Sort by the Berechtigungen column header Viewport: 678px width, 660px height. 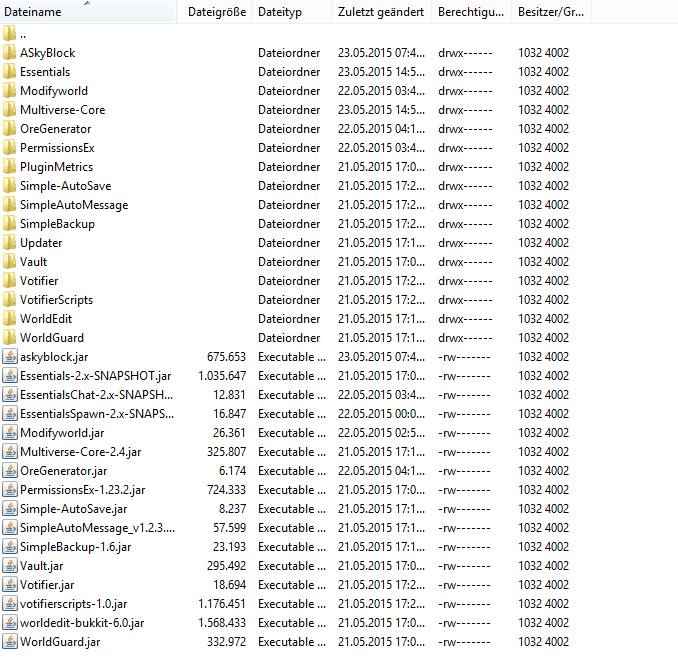[x=472, y=12]
